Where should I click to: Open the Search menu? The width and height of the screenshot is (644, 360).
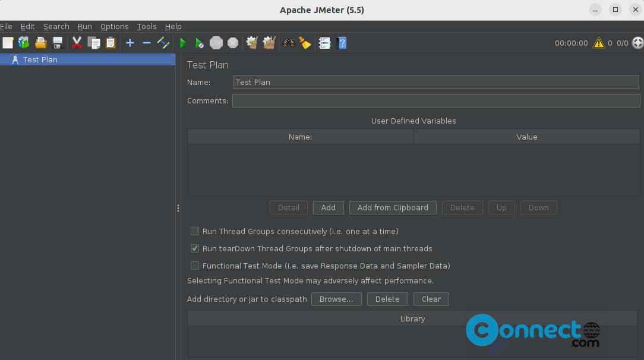(x=56, y=26)
